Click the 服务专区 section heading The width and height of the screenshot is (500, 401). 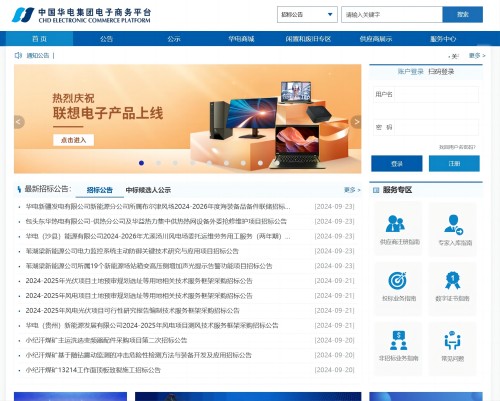pyautogui.click(x=397, y=190)
